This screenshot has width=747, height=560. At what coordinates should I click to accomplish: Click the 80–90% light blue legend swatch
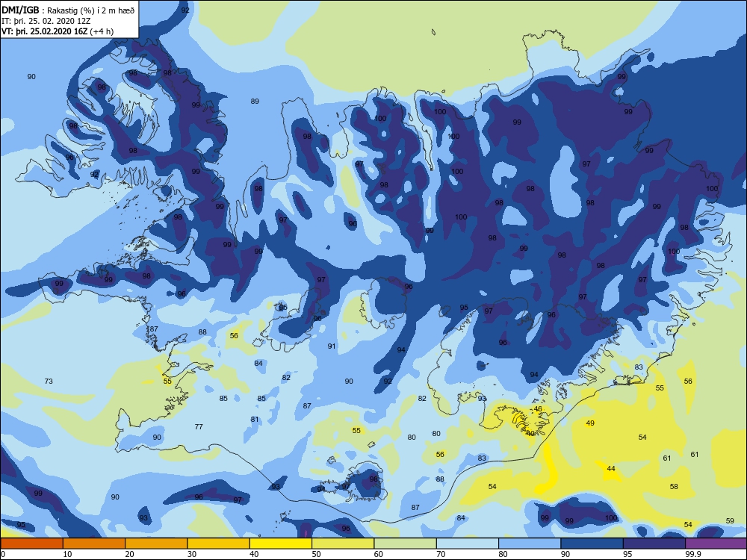click(530, 544)
